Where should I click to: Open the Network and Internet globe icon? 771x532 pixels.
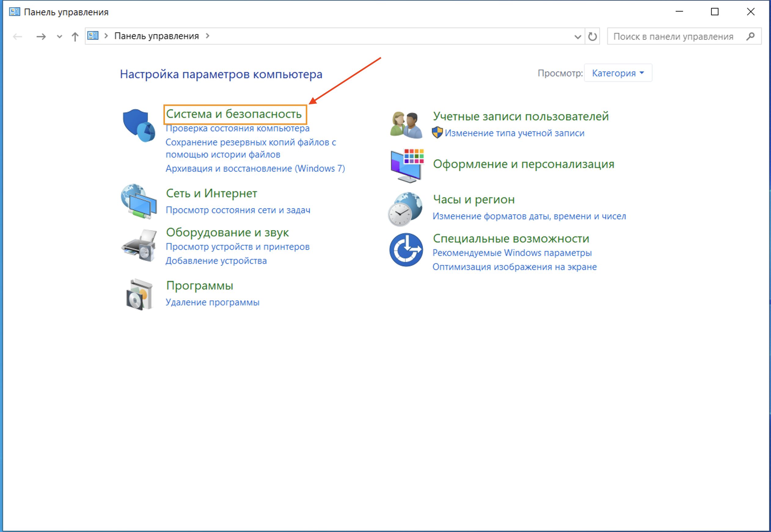point(139,201)
